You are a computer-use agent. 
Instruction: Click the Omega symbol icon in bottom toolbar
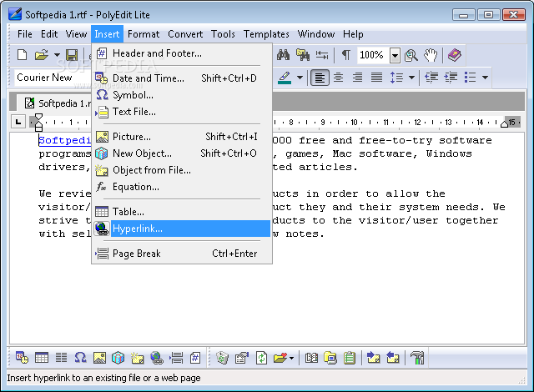80,358
